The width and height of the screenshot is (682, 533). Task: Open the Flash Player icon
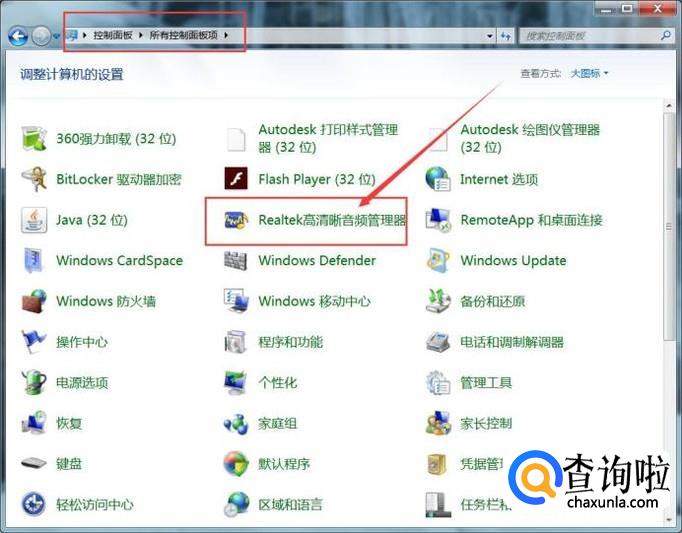click(236, 179)
